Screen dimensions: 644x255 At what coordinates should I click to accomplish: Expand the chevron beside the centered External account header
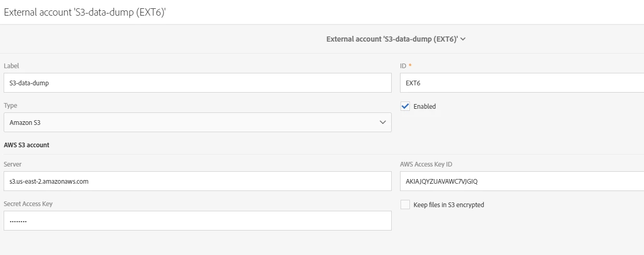[x=463, y=39]
